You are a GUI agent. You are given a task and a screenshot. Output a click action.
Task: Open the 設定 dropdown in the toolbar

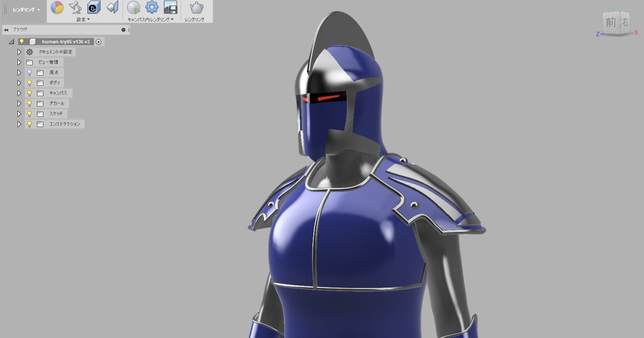pos(82,18)
